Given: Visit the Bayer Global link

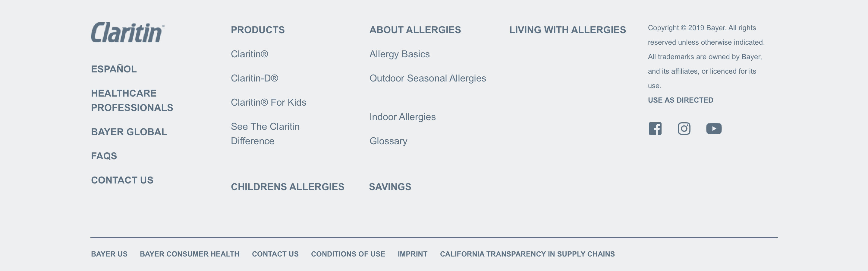Looking at the screenshot, I should point(129,132).
